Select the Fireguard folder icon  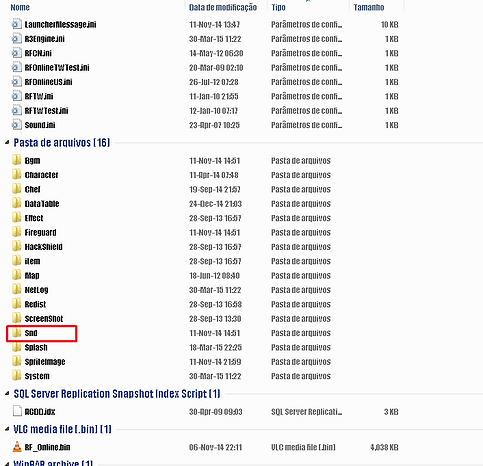tap(17, 232)
